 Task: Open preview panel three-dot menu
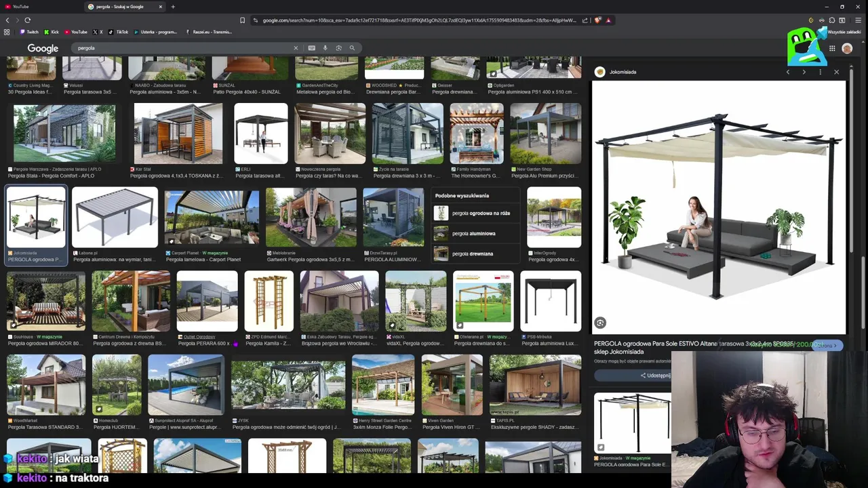click(x=820, y=72)
